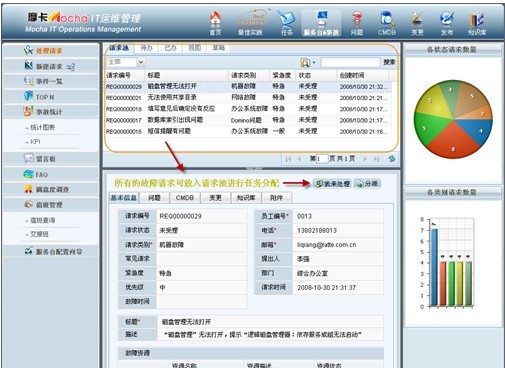
Task: Switch to the 视图 tab
Action: click(195, 48)
